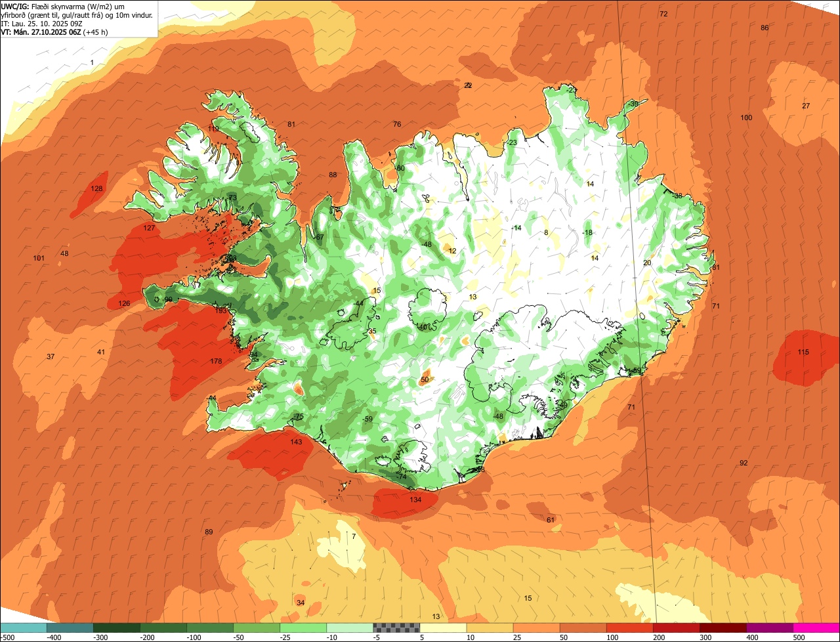Click the map value 1 in the northwest corner
840x642 pixels.
click(93, 63)
